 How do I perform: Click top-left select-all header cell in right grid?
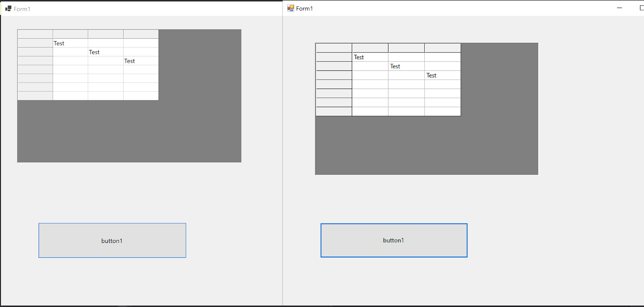334,48
